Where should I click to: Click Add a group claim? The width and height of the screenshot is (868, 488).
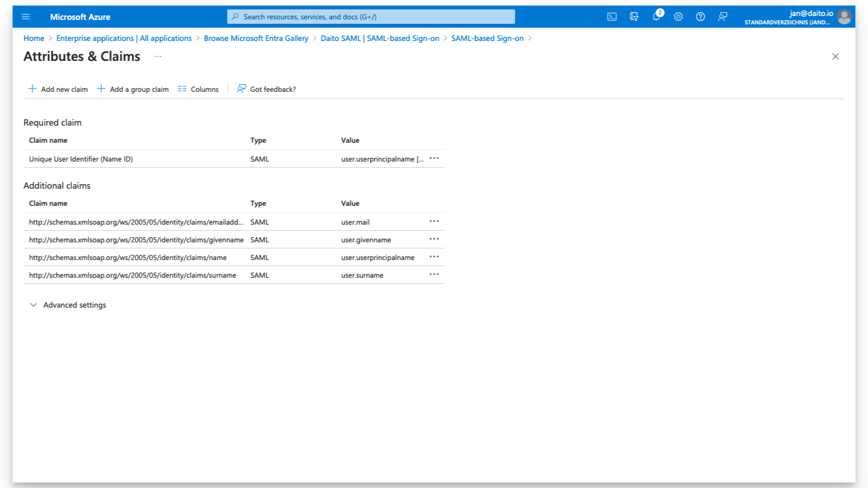(x=133, y=89)
